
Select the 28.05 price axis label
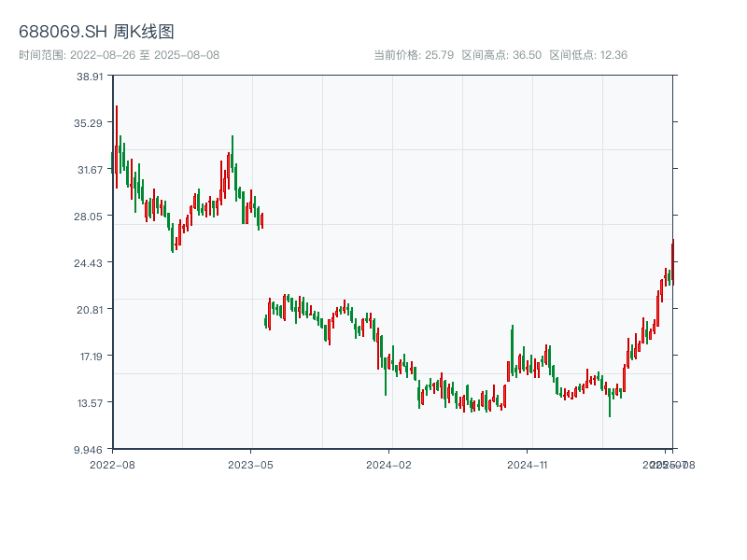click(91, 217)
